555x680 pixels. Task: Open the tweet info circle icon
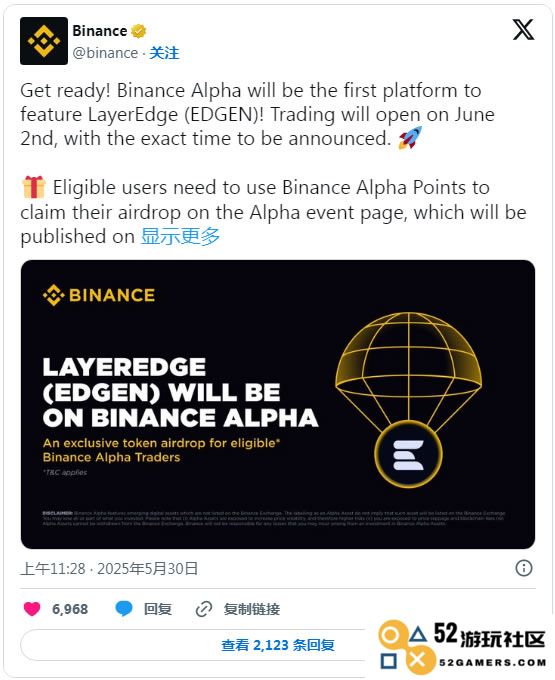[x=524, y=568]
